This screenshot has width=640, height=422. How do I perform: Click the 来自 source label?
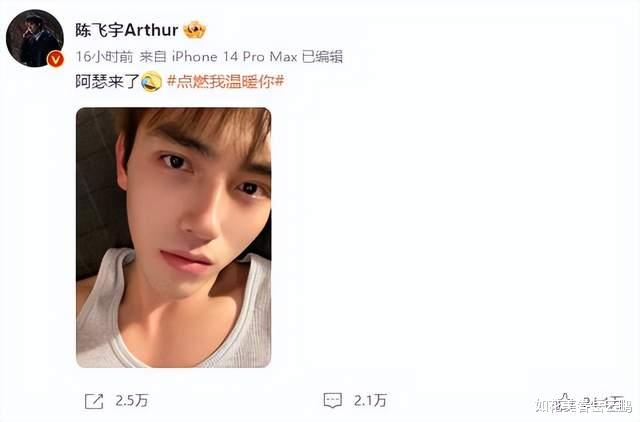coord(153,57)
